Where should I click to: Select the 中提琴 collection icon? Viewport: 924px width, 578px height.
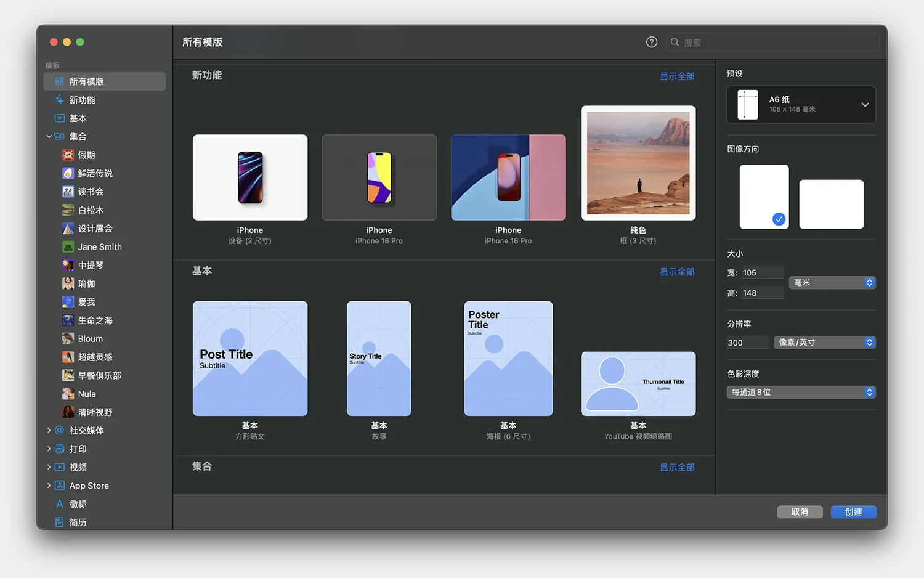tap(68, 265)
